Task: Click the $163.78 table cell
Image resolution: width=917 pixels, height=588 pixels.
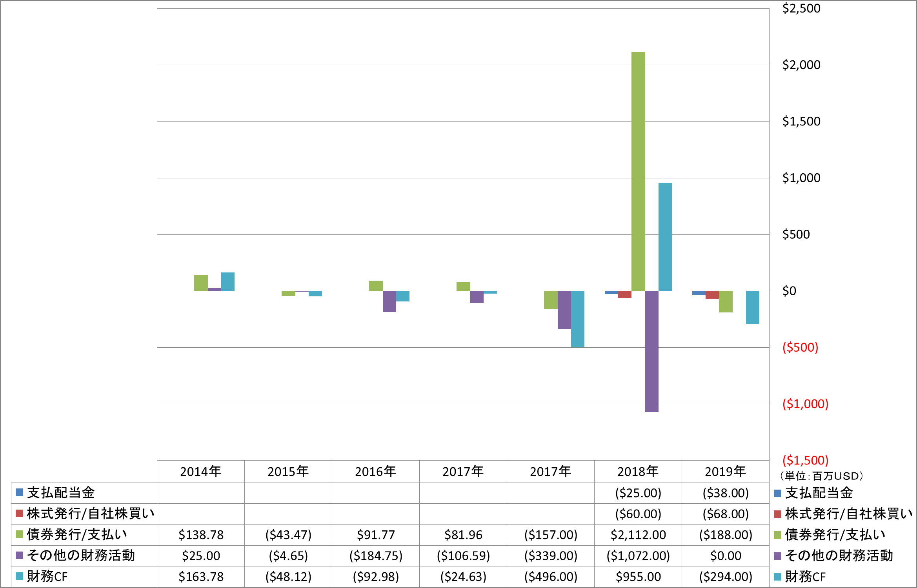Action: tap(201, 577)
